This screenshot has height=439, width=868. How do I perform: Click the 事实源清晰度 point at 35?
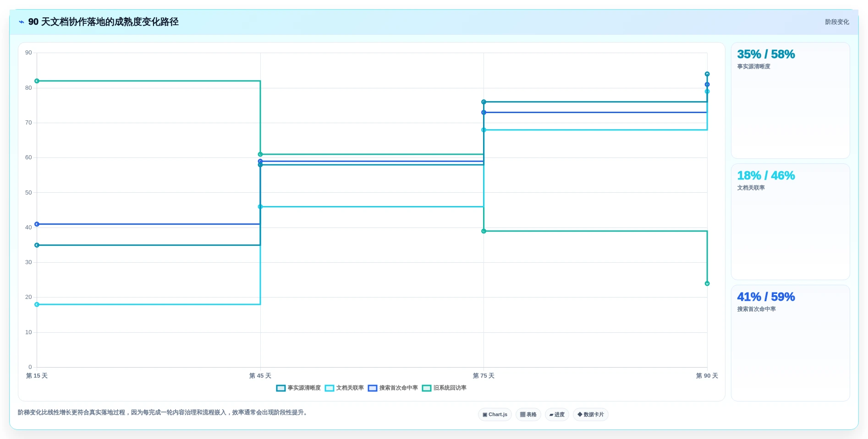[37, 245]
